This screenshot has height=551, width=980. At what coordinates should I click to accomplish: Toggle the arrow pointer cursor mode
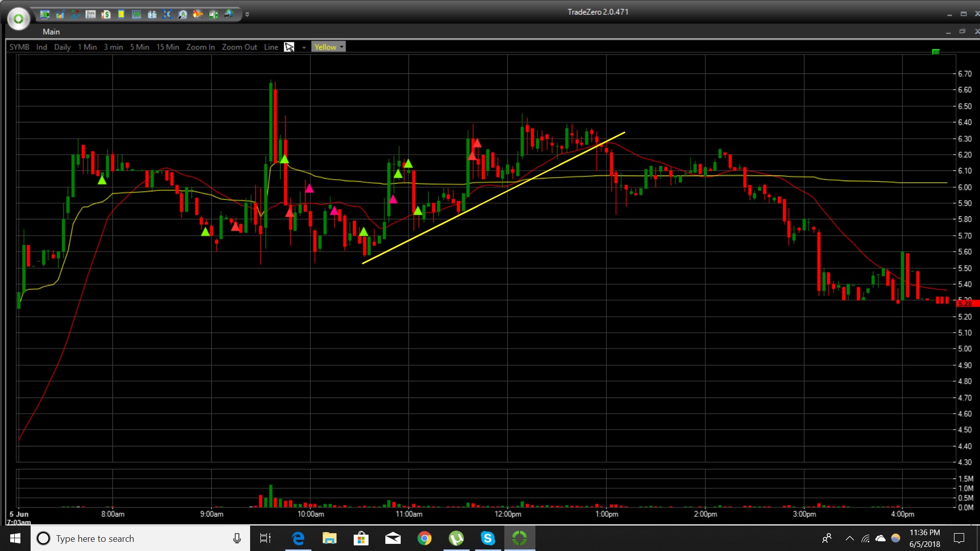click(x=289, y=47)
